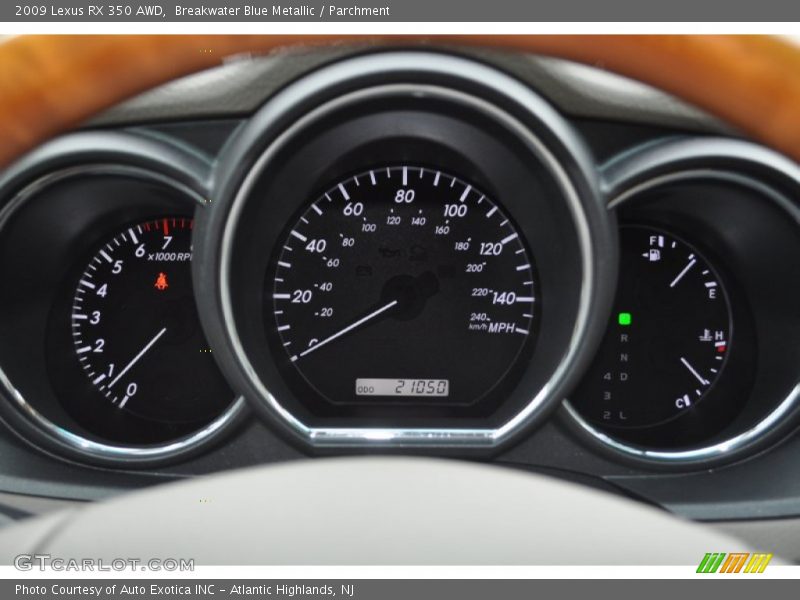800x600 pixels.
Task: Click the fuel pump icon
Action: click(653, 255)
